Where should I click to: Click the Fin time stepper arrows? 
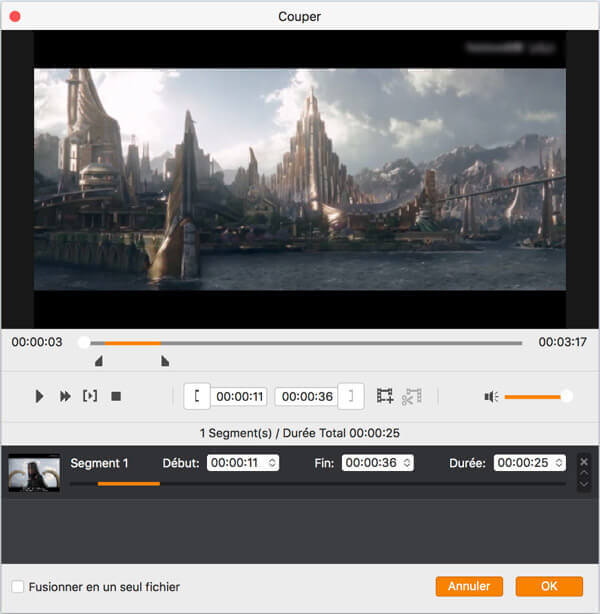407,463
